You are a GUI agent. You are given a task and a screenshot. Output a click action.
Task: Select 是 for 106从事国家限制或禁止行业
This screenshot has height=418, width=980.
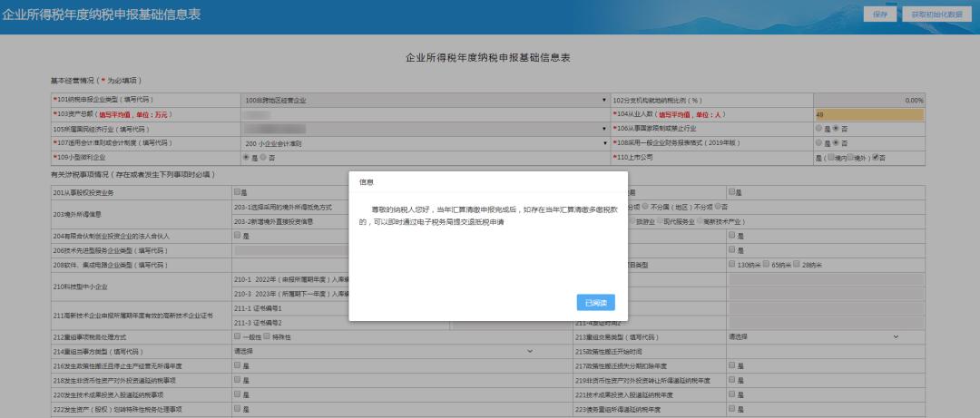point(818,129)
